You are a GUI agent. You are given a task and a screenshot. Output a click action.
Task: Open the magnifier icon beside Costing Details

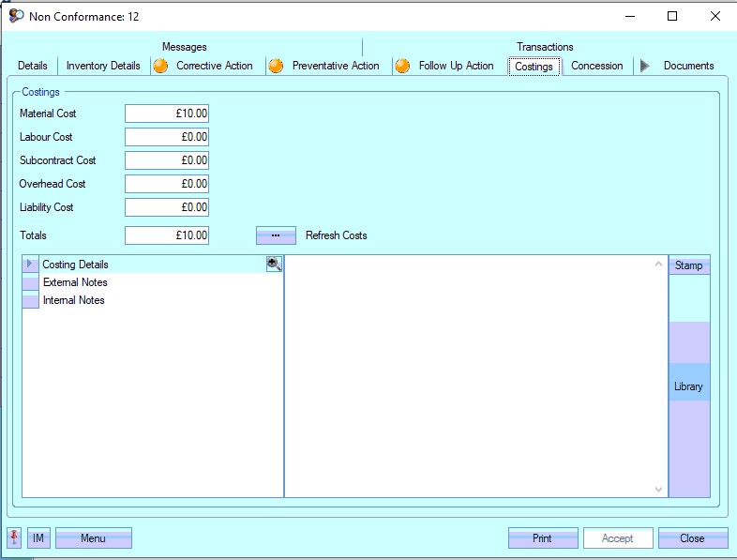pyautogui.click(x=274, y=265)
